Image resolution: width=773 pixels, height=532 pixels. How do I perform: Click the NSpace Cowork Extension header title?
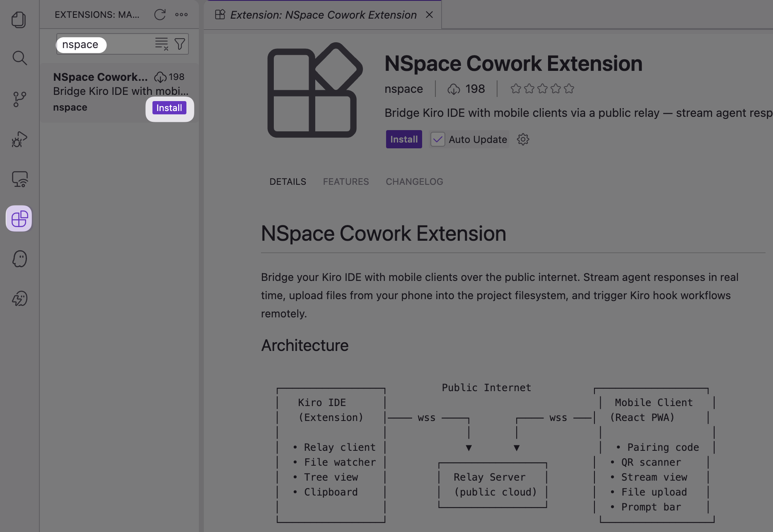[513, 63]
